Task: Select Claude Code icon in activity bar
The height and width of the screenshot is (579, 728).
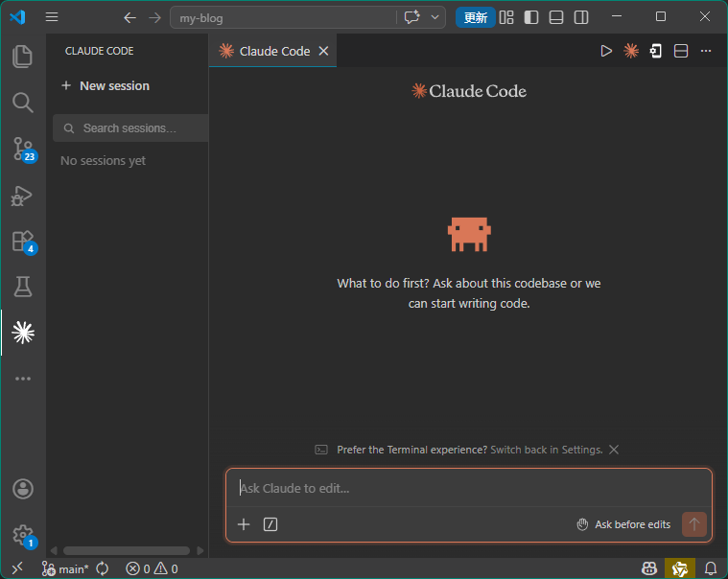Action: coord(23,333)
